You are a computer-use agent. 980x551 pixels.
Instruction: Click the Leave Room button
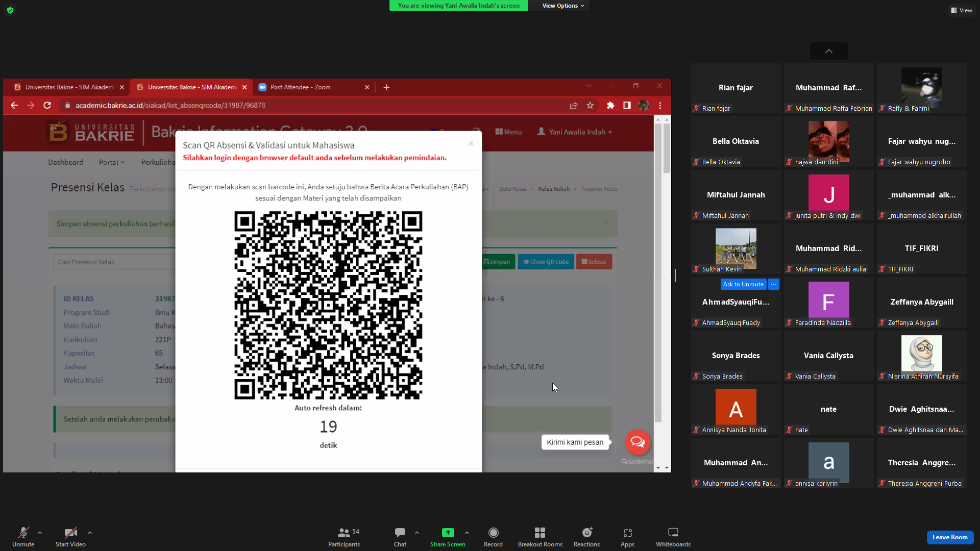pos(950,537)
